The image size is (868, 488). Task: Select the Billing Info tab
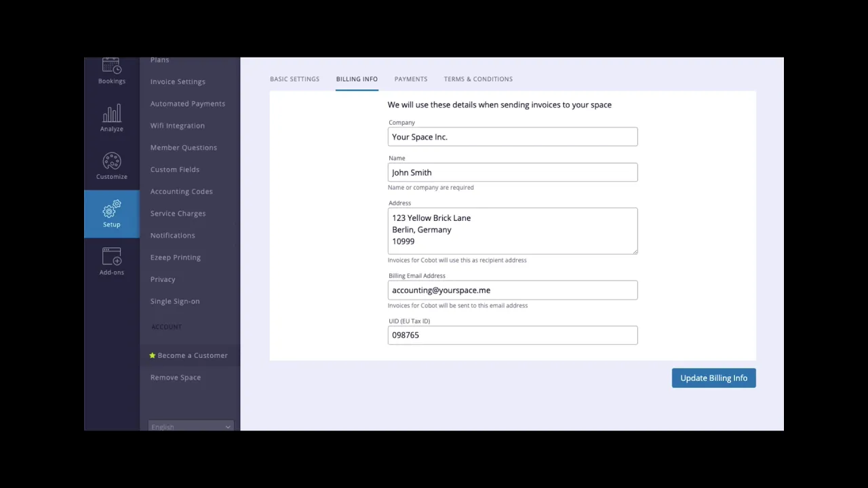point(357,79)
